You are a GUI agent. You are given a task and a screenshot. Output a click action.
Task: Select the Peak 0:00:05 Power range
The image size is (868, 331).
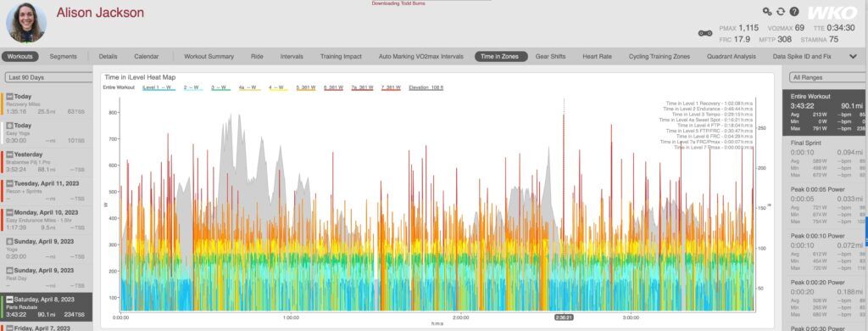click(x=825, y=205)
